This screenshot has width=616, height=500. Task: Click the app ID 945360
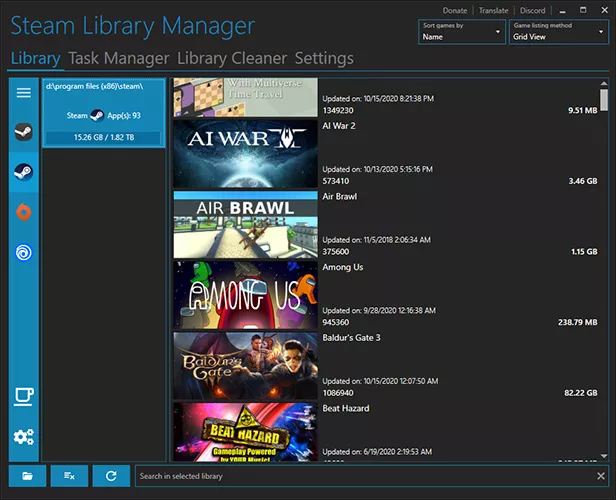click(336, 322)
